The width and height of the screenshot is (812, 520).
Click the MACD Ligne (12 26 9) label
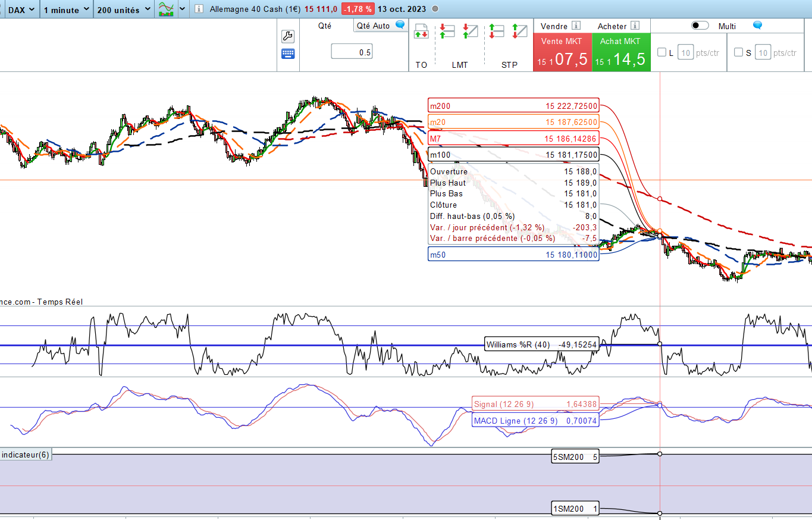point(535,421)
